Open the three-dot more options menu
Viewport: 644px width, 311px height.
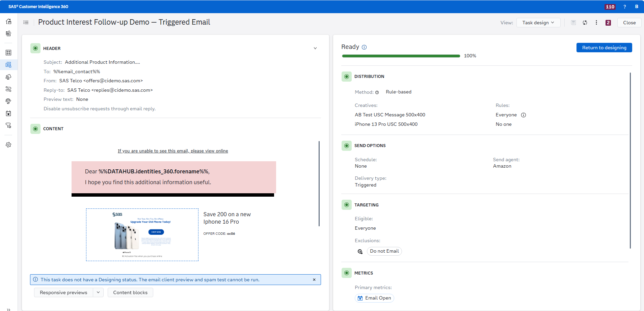596,23
